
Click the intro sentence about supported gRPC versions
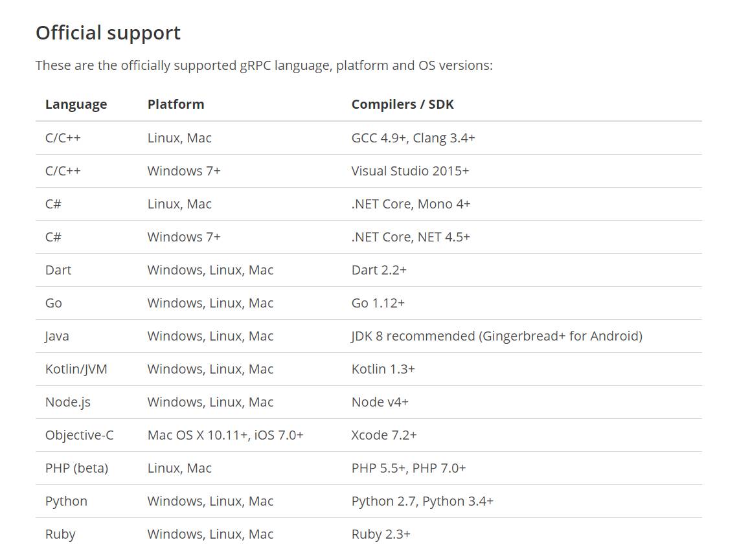[x=264, y=65]
